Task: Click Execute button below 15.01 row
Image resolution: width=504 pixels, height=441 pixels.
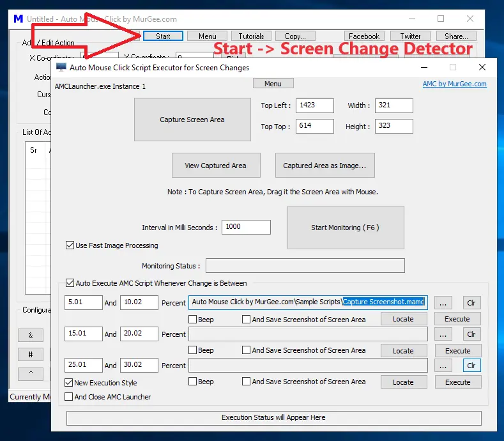Action: coord(458,351)
